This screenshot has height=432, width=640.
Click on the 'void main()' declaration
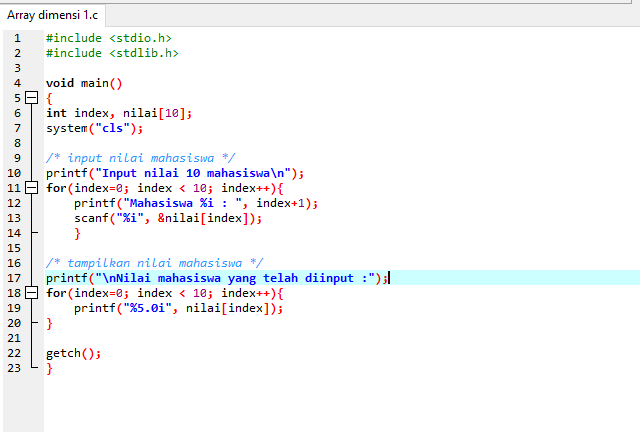84,83
